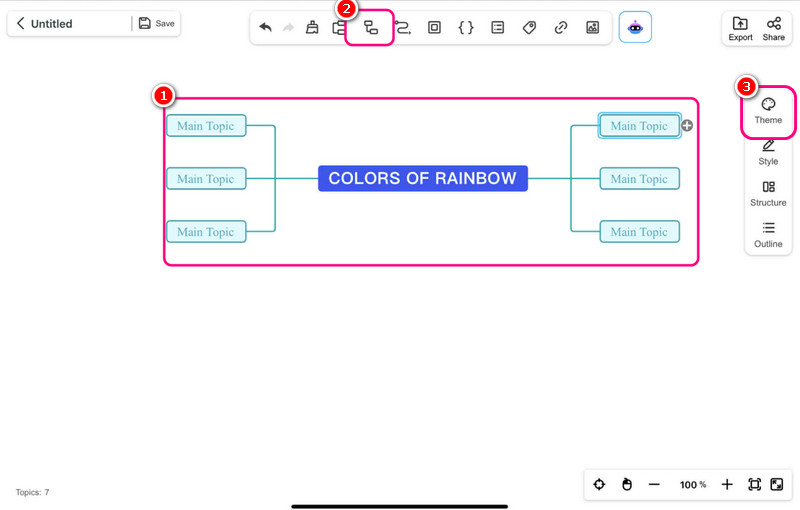
Task: Fit the map to the screen
Action: (754, 484)
